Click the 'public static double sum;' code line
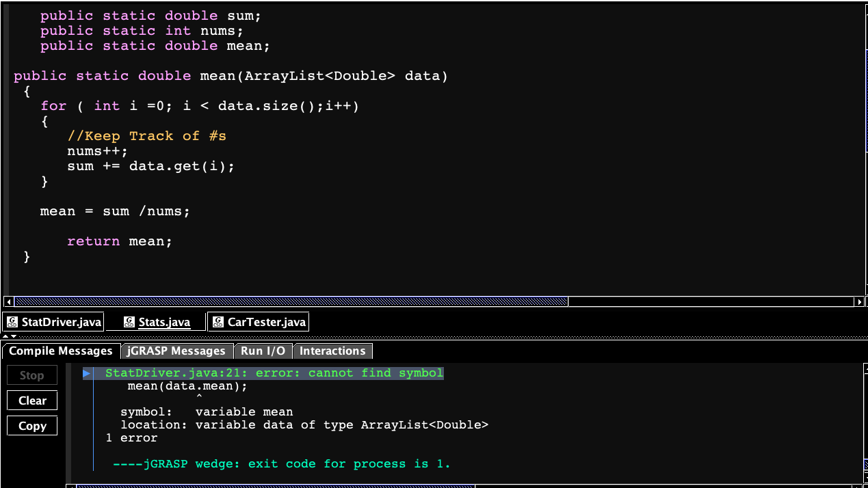The width and height of the screenshot is (868, 488). pos(151,16)
